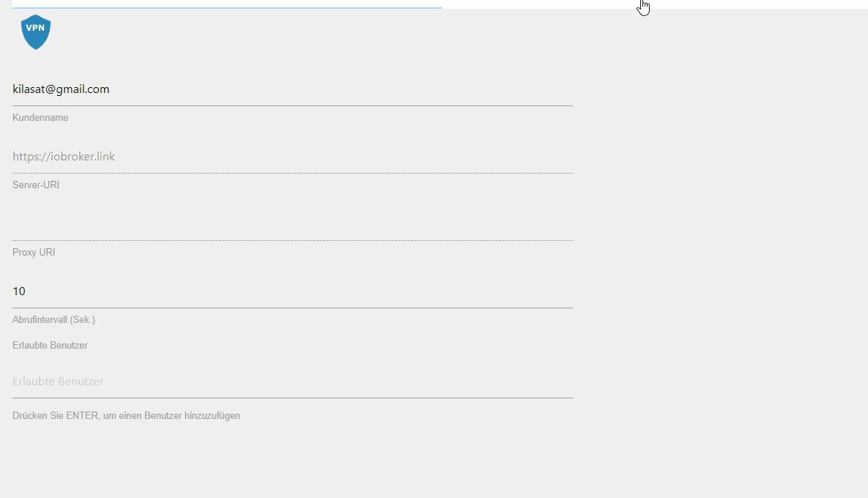Edit the Kundenname email field
The width and height of the screenshot is (868, 498).
pos(292,89)
